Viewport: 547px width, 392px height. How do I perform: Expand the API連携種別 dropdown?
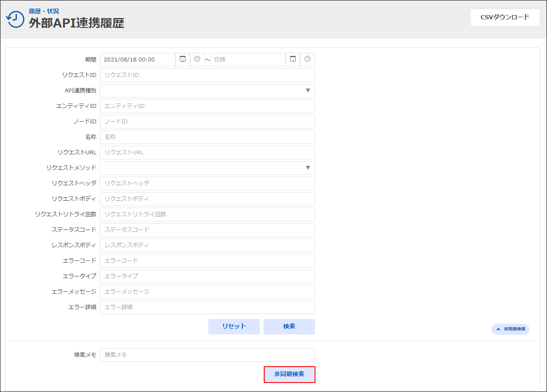coord(207,91)
